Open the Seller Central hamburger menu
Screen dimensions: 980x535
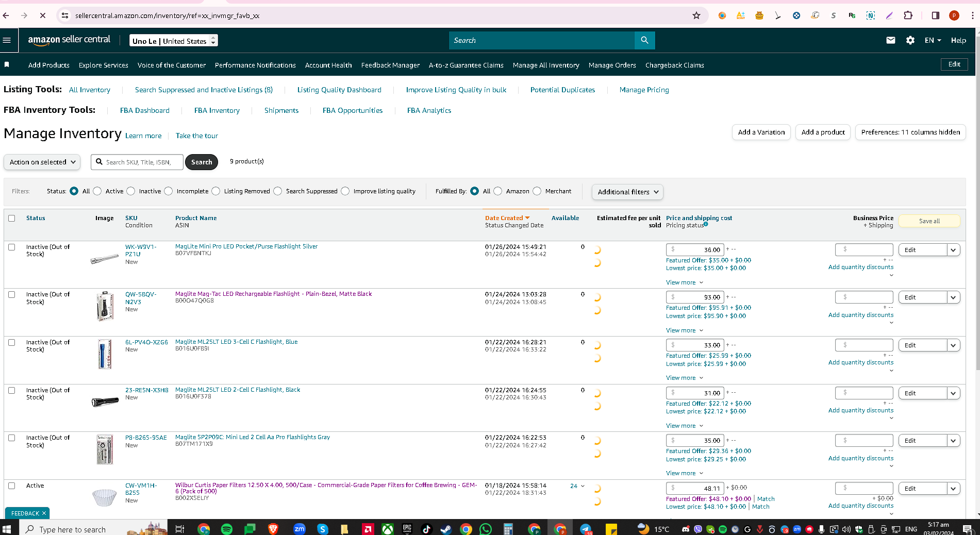[x=7, y=40]
